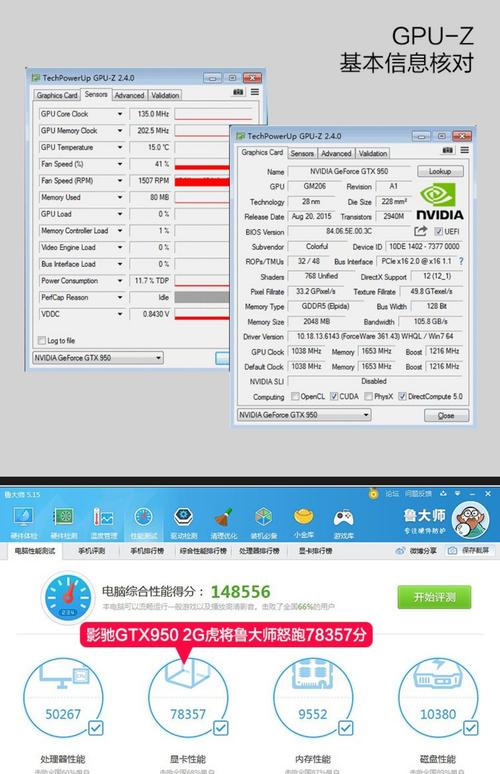Open Validation tab in Sensors window
Viewport: 500px width, 774px height.
(165, 95)
